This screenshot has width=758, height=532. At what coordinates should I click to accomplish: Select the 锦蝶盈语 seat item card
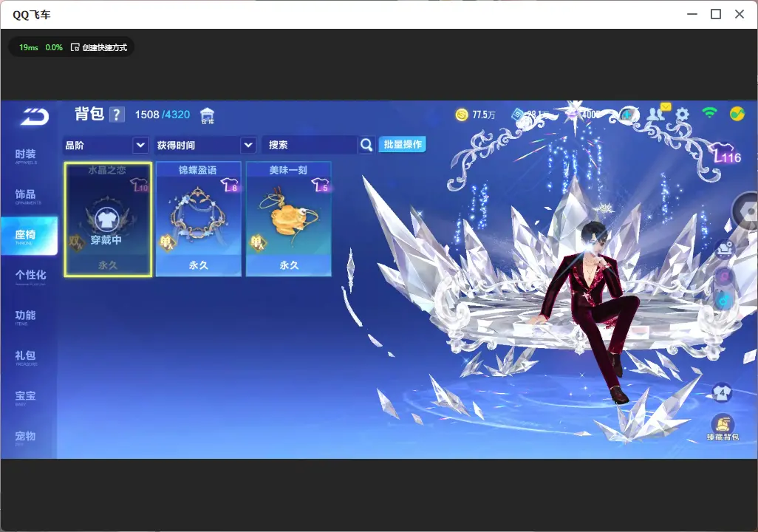pos(198,219)
